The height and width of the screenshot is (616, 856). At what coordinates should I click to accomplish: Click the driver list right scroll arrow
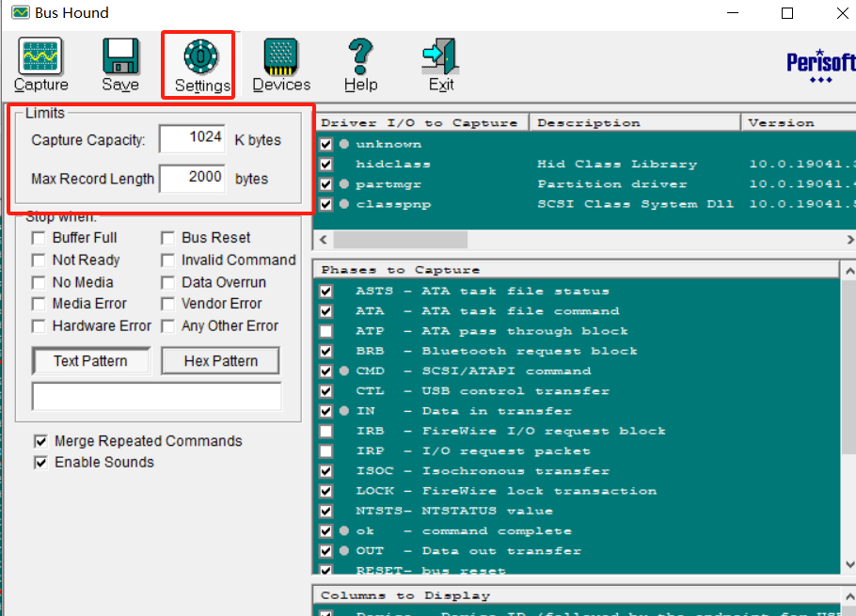[849, 240]
